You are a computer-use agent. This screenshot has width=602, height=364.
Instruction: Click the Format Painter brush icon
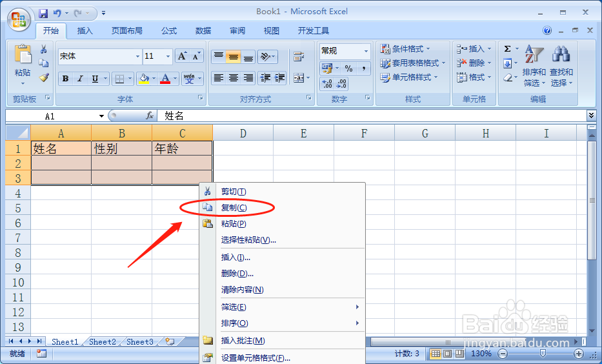click(44, 77)
